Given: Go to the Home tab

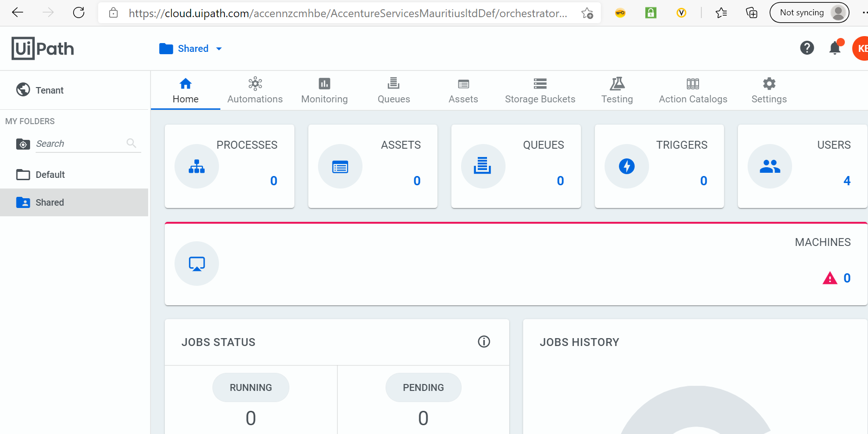Looking at the screenshot, I should (x=185, y=91).
